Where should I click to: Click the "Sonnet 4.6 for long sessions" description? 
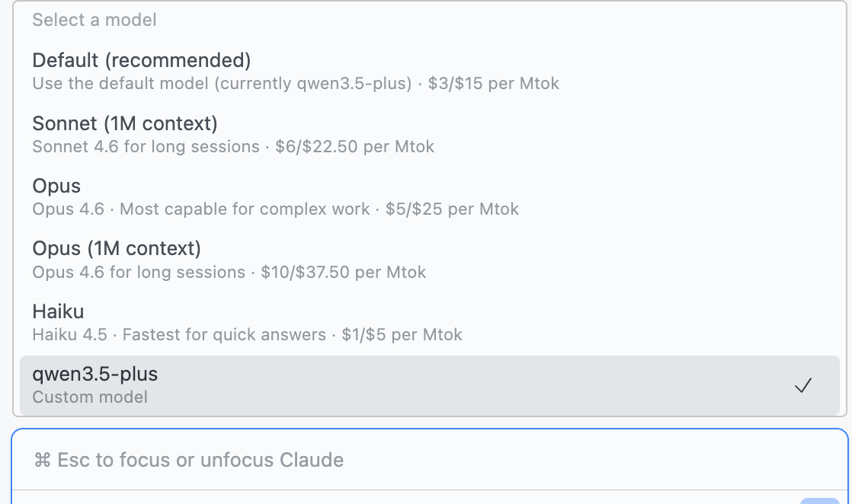(x=146, y=146)
